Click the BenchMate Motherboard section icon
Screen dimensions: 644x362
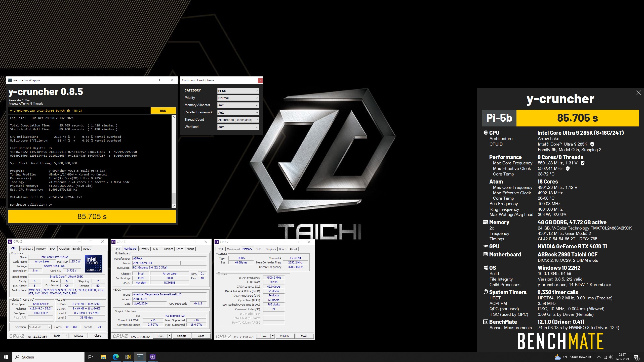click(x=486, y=254)
